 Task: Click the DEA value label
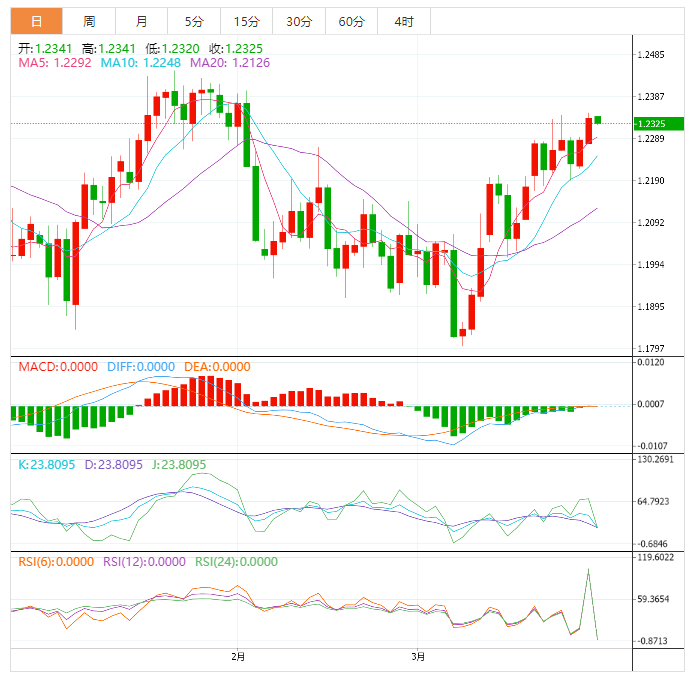pos(217,367)
